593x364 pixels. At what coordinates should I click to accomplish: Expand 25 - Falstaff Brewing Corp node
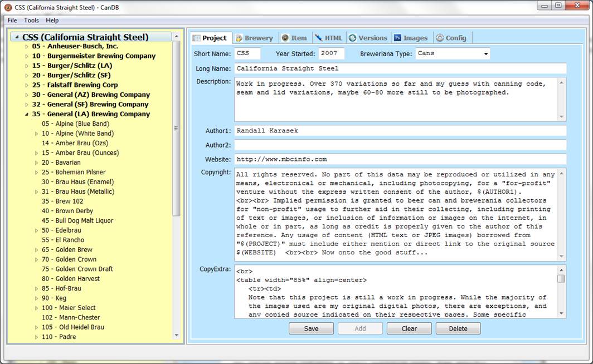coord(27,85)
